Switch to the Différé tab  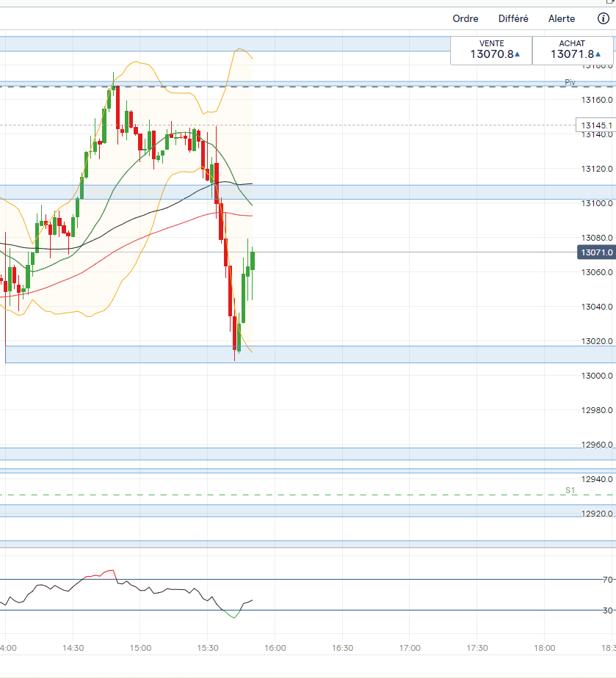pyautogui.click(x=513, y=18)
